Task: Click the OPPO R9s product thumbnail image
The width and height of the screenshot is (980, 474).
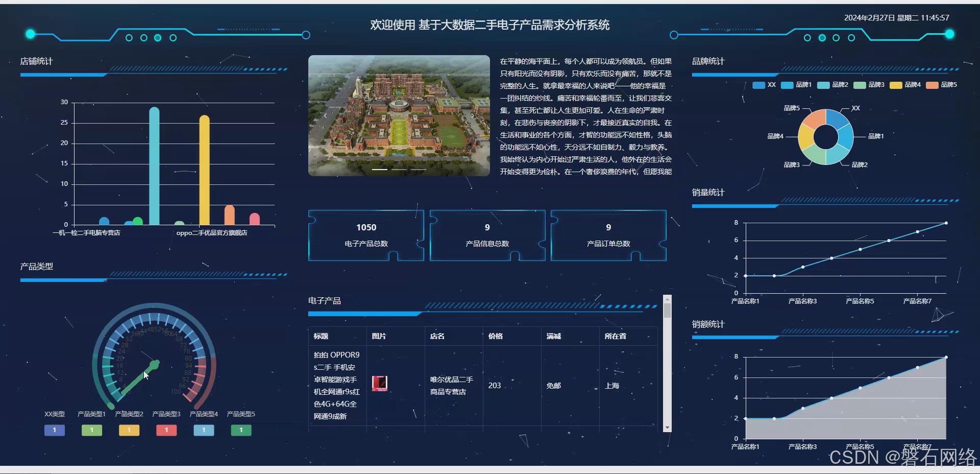Action: (380, 384)
